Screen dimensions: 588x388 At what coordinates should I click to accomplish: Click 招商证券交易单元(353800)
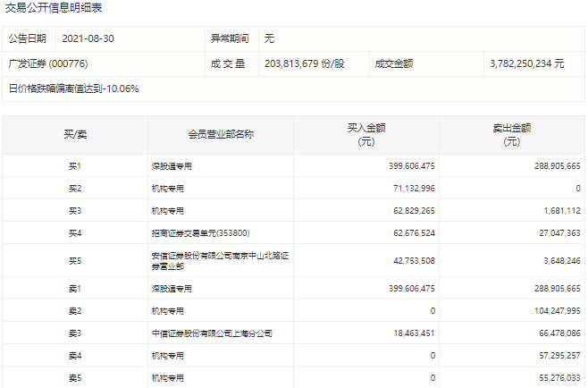click(201, 233)
